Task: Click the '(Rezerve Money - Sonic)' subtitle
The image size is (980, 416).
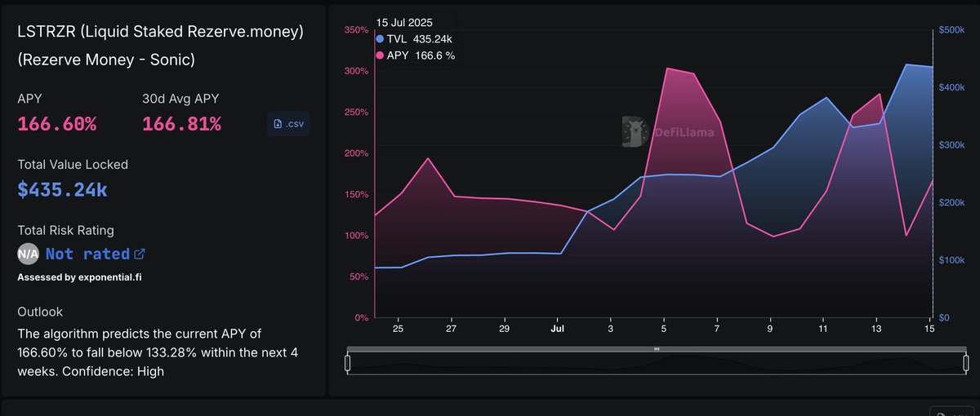Action: (106, 60)
